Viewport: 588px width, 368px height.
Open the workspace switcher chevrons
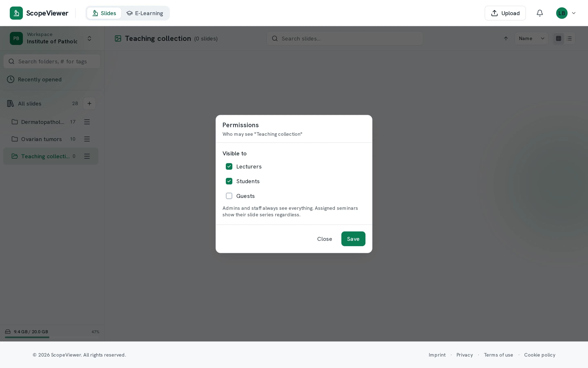point(89,38)
